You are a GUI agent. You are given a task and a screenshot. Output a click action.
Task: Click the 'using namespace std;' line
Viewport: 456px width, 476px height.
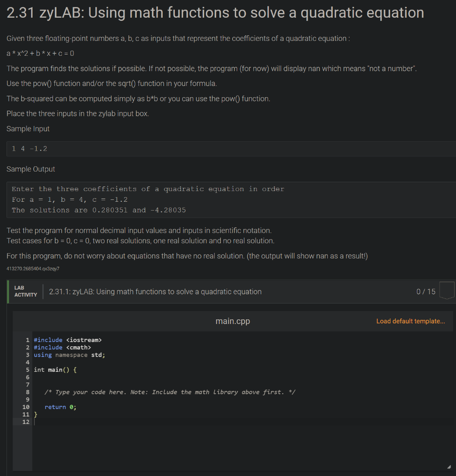click(69, 355)
